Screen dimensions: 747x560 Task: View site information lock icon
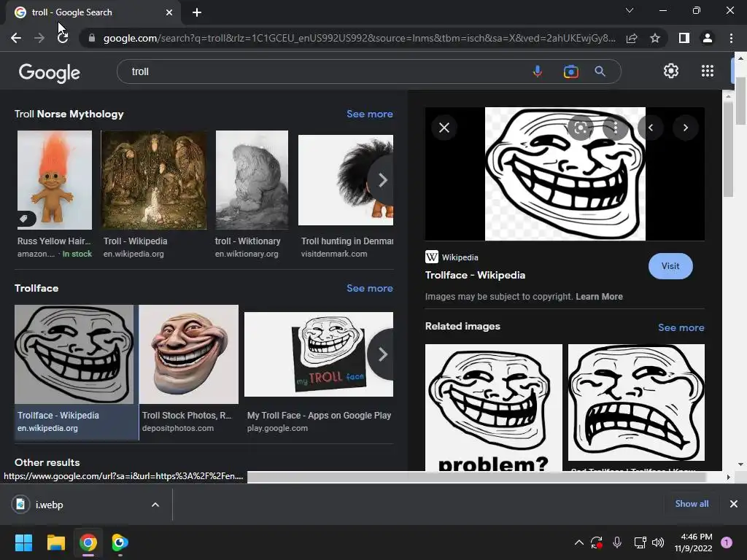(92, 38)
